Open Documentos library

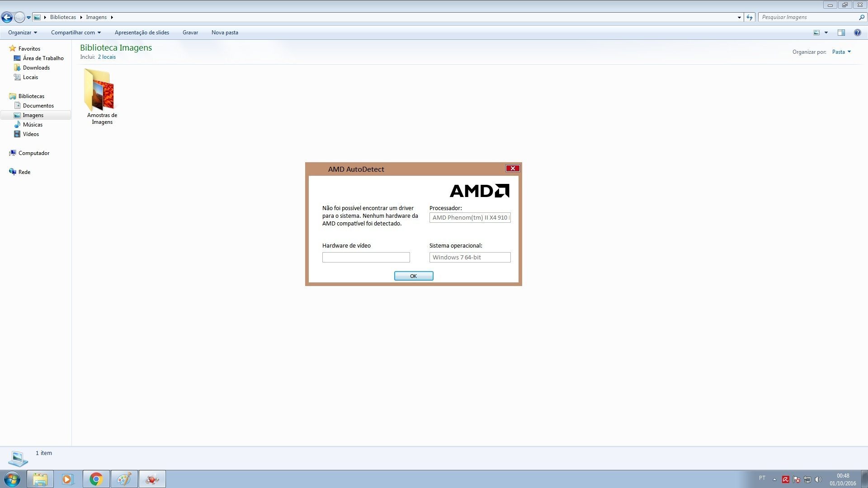pyautogui.click(x=38, y=106)
